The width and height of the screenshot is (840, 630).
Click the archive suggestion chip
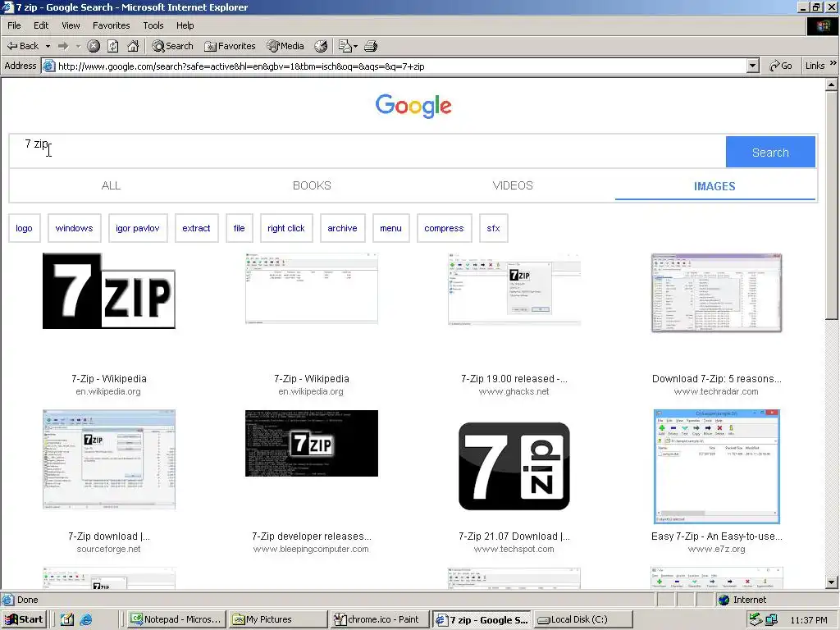pos(342,228)
